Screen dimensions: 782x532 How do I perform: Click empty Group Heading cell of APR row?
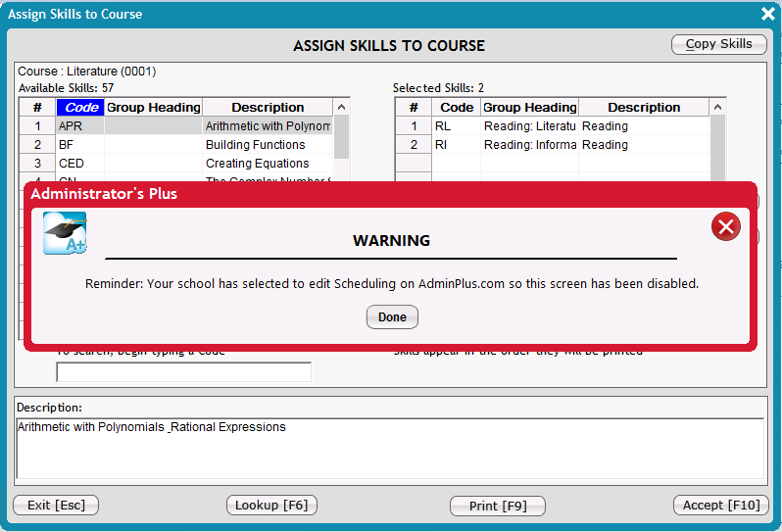153,126
